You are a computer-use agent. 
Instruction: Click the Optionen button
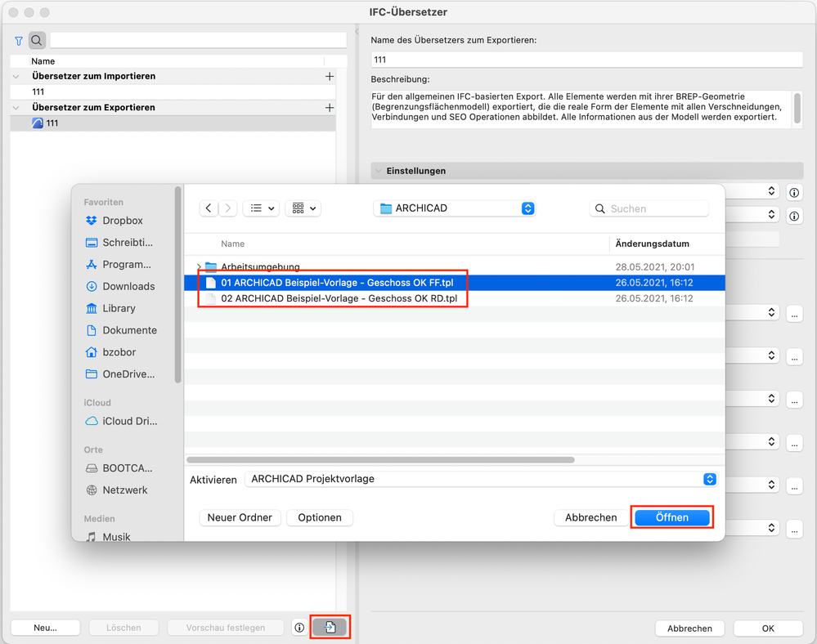[320, 517]
